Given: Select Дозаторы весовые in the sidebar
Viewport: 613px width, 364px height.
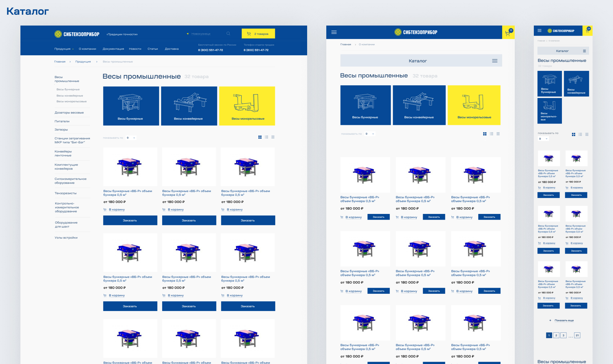Looking at the screenshot, I should (x=69, y=113).
